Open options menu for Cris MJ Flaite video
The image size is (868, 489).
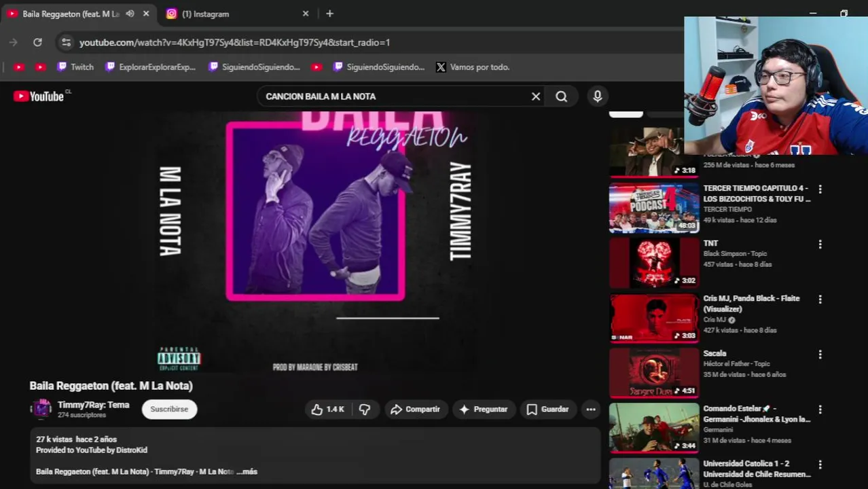(820, 300)
